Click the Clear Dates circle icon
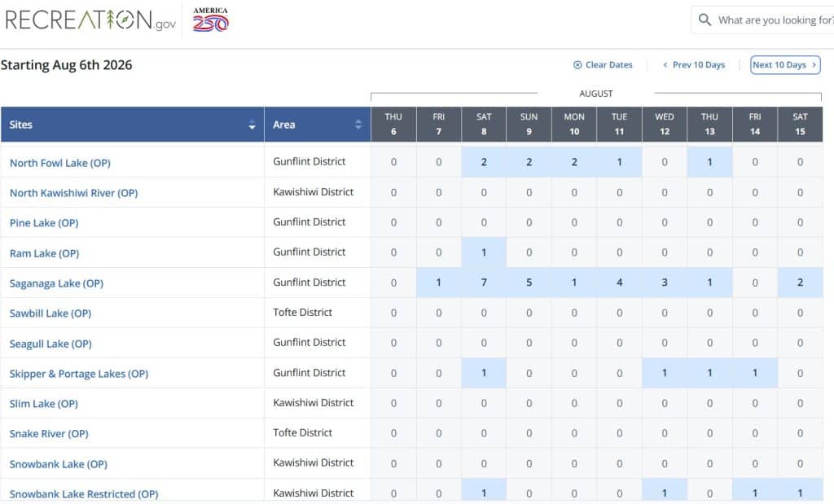 pos(577,65)
